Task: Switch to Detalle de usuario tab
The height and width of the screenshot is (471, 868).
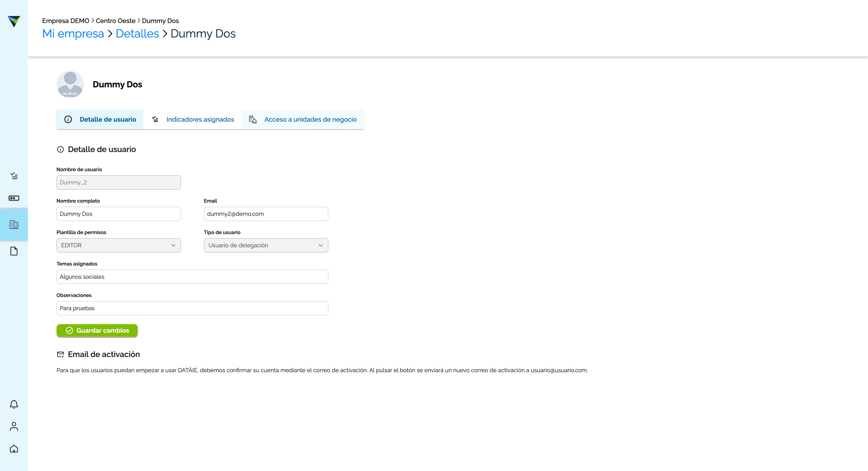Action: coord(100,120)
